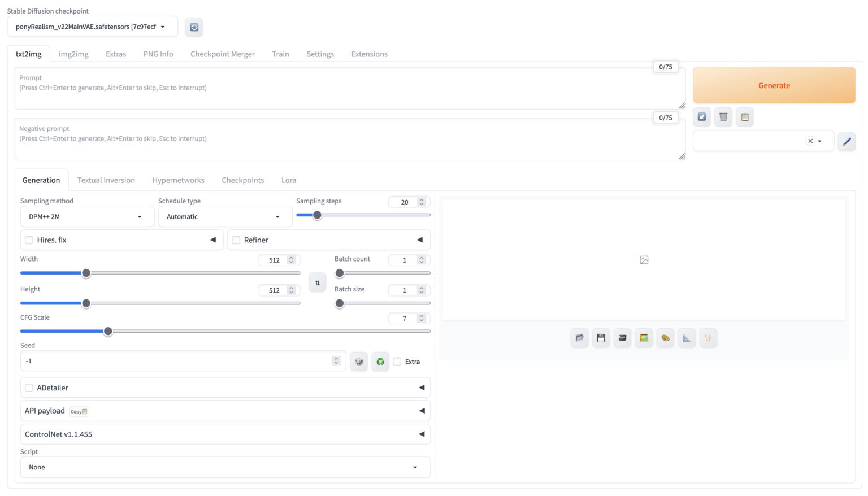868x496 pixels.
Task: Swap width and height values
Action: click(317, 282)
